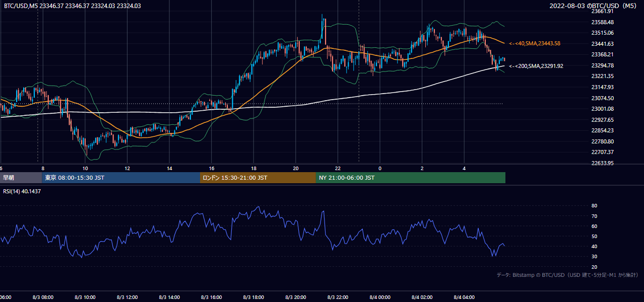
Task: Click price axis value 22780.80
Action: click(x=602, y=141)
